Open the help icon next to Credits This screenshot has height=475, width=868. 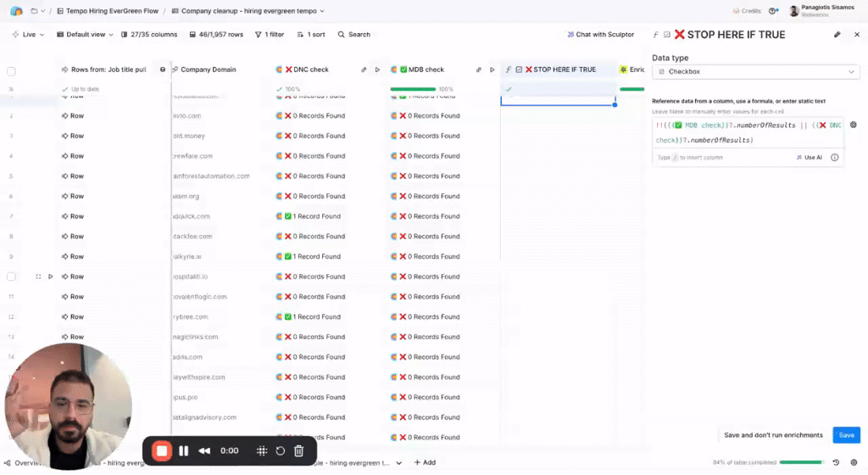click(773, 11)
